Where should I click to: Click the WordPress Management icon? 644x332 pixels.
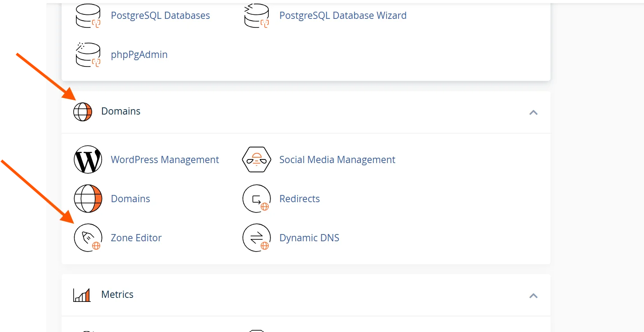pyautogui.click(x=88, y=159)
